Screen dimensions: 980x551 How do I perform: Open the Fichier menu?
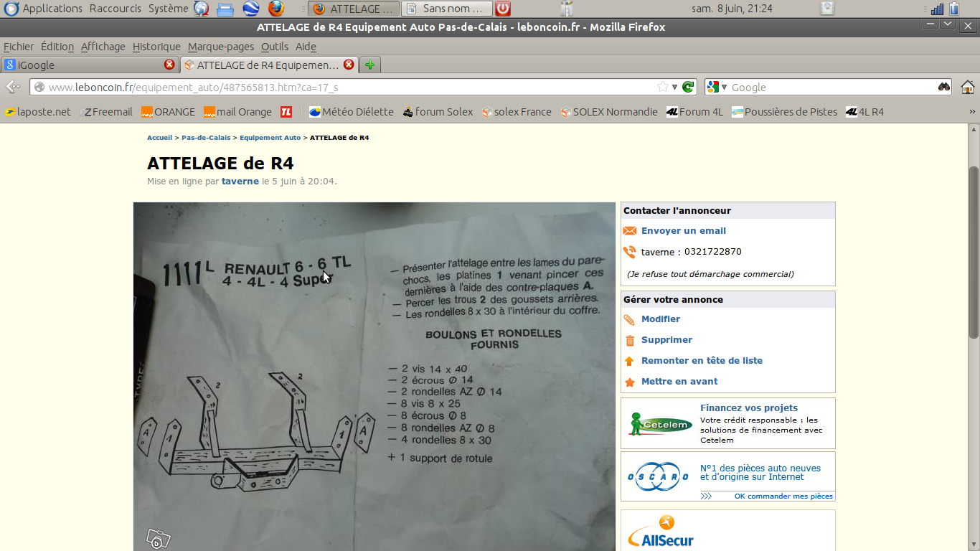point(19,47)
